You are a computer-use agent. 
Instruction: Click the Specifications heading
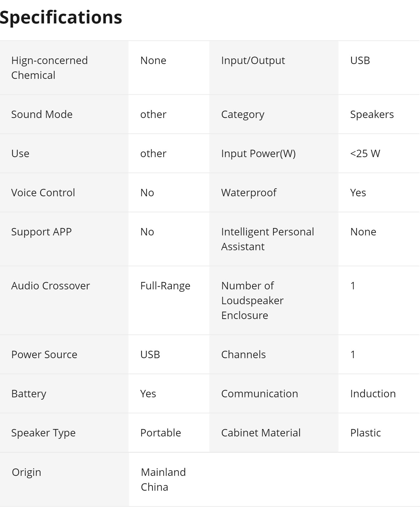61,17
